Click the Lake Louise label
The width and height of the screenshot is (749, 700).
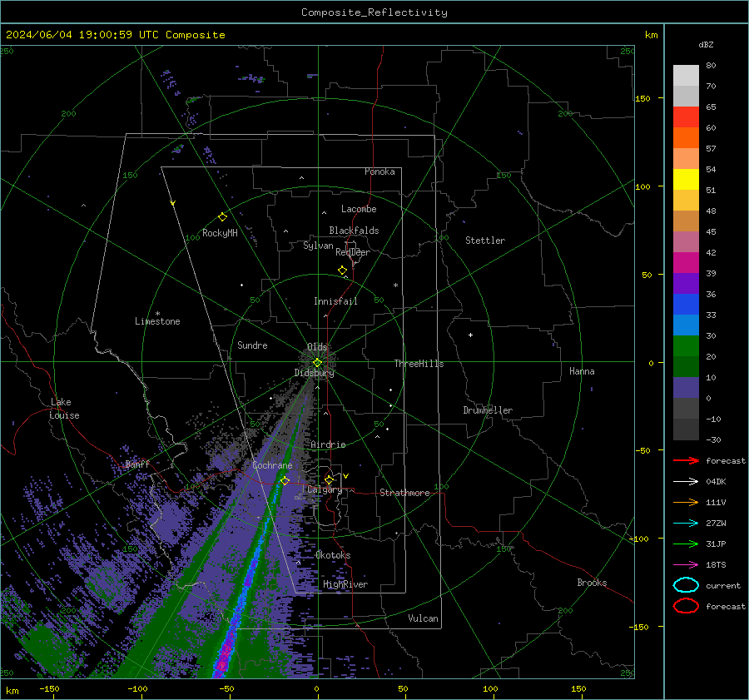click(64, 409)
